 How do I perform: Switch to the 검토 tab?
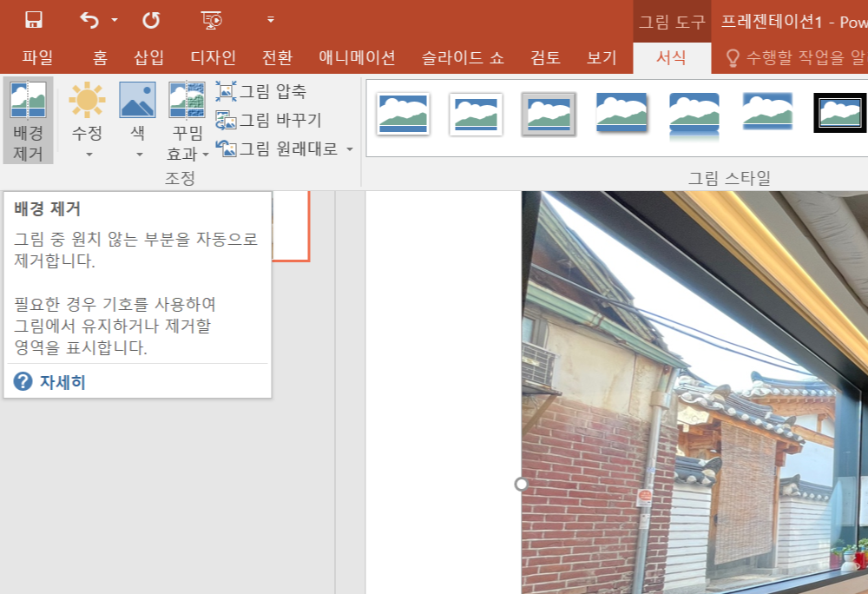(x=545, y=57)
